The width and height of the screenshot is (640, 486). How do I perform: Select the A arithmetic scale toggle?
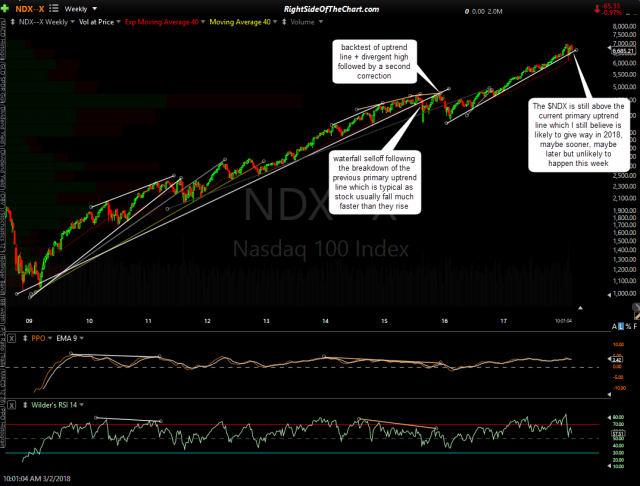pyautogui.click(x=614, y=326)
